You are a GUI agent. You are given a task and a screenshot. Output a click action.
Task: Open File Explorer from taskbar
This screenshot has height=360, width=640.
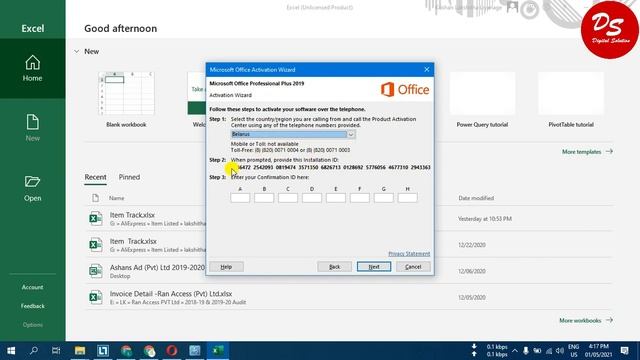pyautogui.click(x=80, y=351)
